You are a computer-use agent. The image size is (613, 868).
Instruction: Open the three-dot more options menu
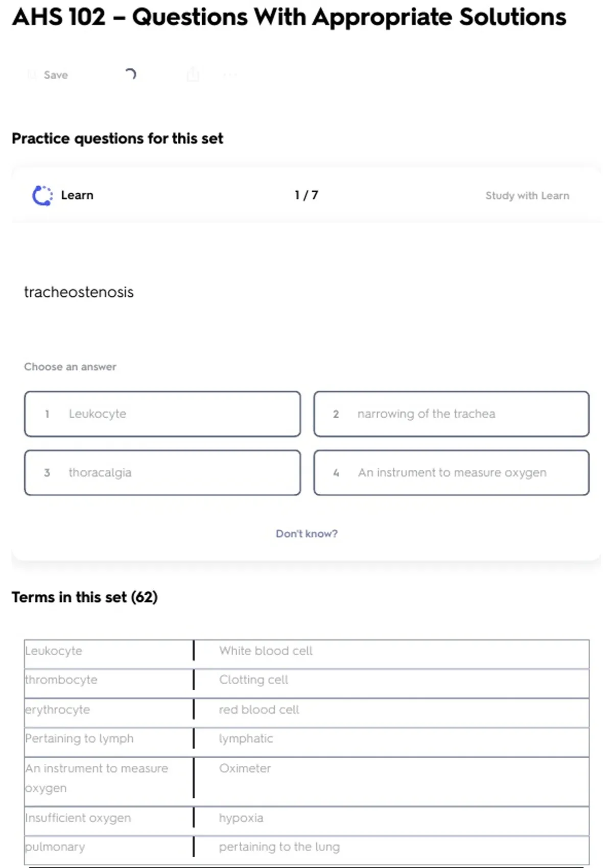click(230, 75)
